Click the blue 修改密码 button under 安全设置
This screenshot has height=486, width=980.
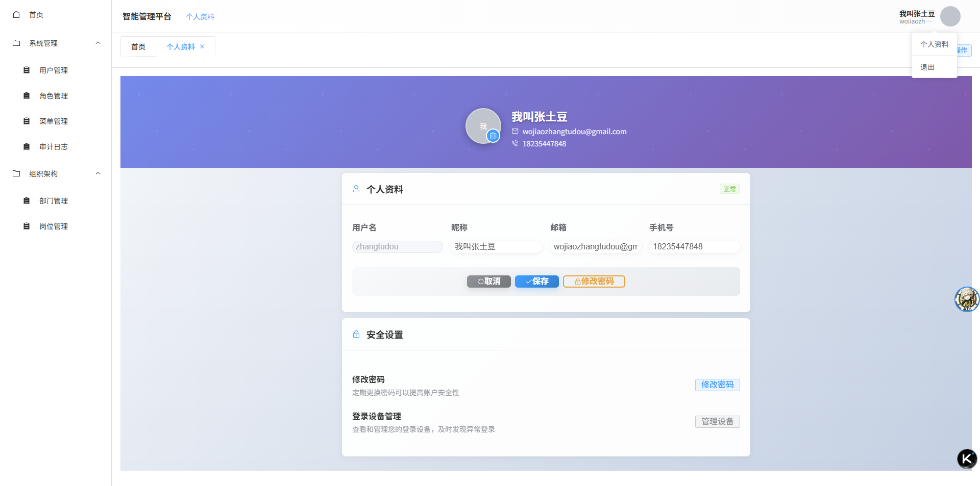(x=718, y=385)
